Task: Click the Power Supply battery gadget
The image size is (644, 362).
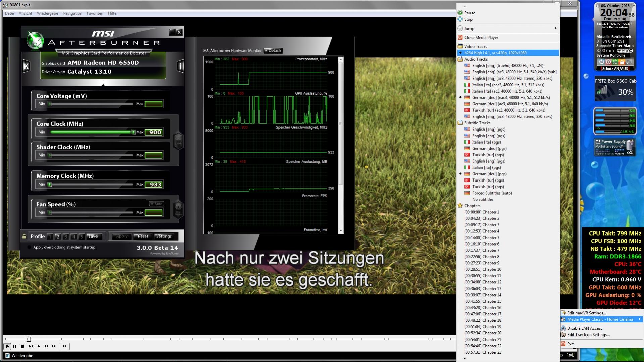Action: [x=615, y=147]
